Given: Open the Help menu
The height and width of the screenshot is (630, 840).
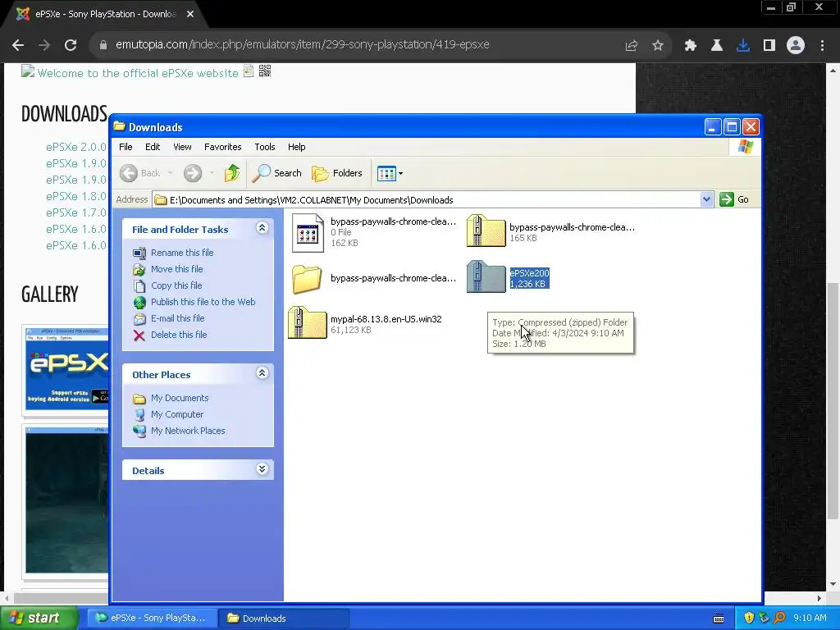Looking at the screenshot, I should tap(296, 147).
